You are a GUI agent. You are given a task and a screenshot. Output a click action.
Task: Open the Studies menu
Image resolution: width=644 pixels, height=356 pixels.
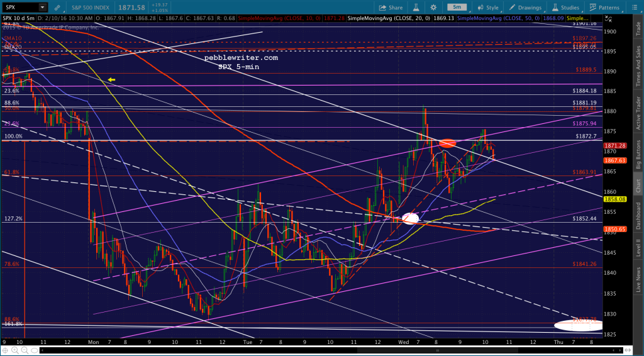click(x=566, y=8)
